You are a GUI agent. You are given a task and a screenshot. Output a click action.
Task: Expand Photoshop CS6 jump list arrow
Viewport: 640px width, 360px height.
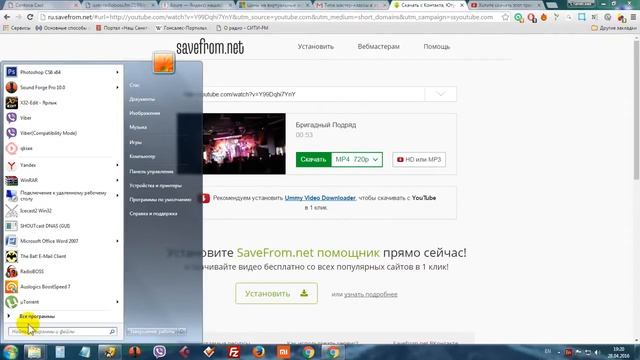[117, 72]
